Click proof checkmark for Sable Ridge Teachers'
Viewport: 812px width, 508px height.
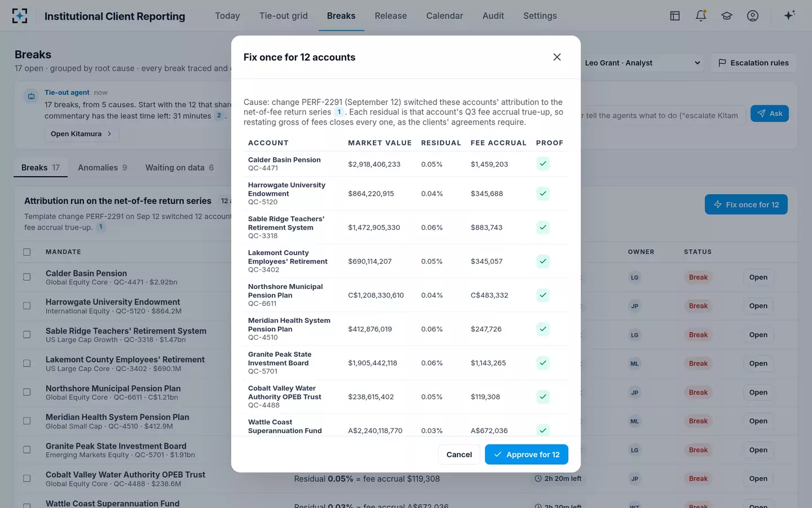coord(543,227)
